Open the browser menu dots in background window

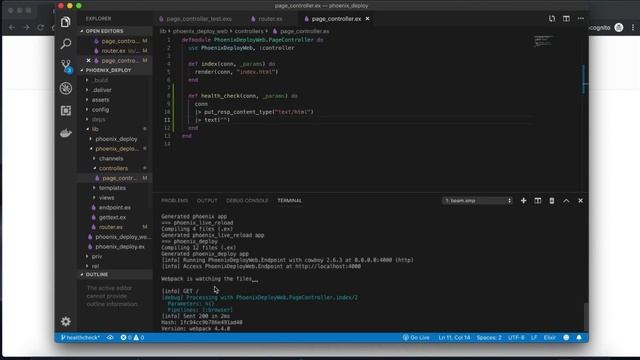click(633, 27)
